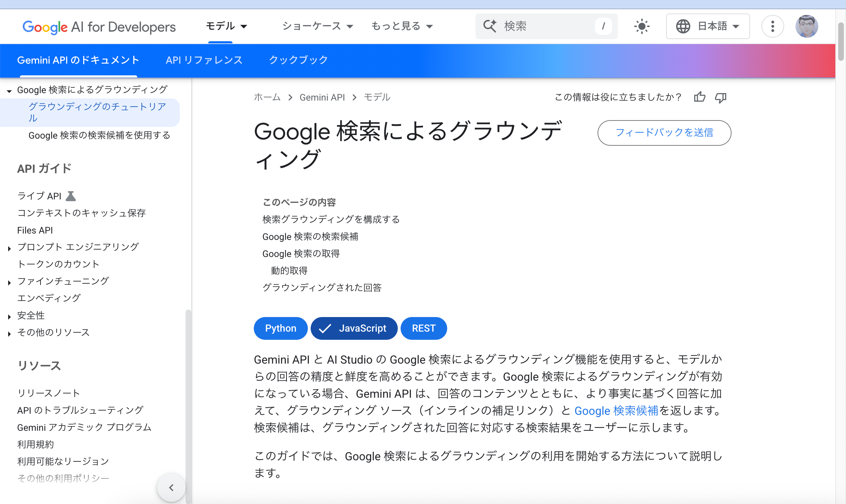The image size is (846, 504).
Task: Switch to the API リファレンス tab
Action: click(x=204, y=60)
